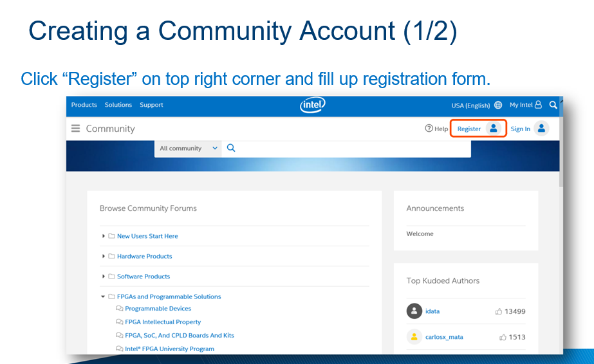The height and width of the screenshot is (364, 594).
Task: Open Intel FPGA University Program forum
Action: (169, 349)
